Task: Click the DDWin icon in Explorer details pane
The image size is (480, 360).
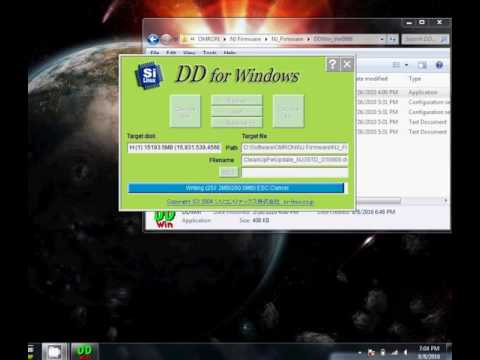Action: pos(164,219)
